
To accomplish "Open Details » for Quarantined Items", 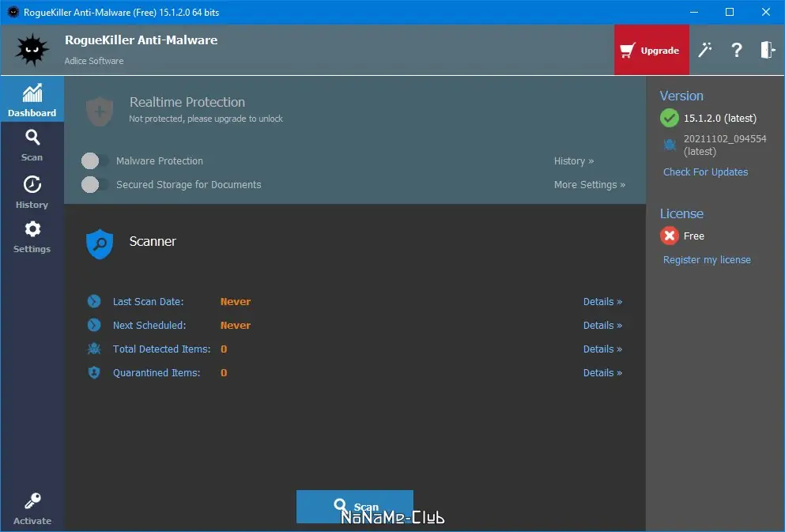I will click(602, 372).
